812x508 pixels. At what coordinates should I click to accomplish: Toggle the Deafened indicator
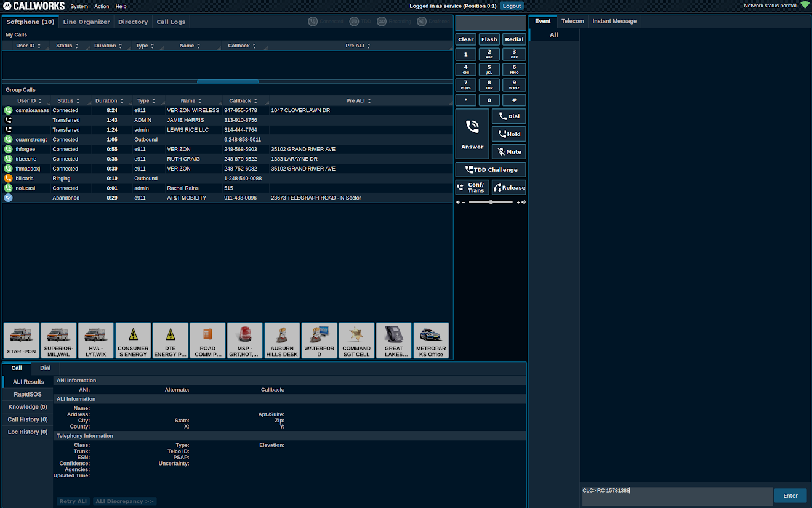coord(433,22)
